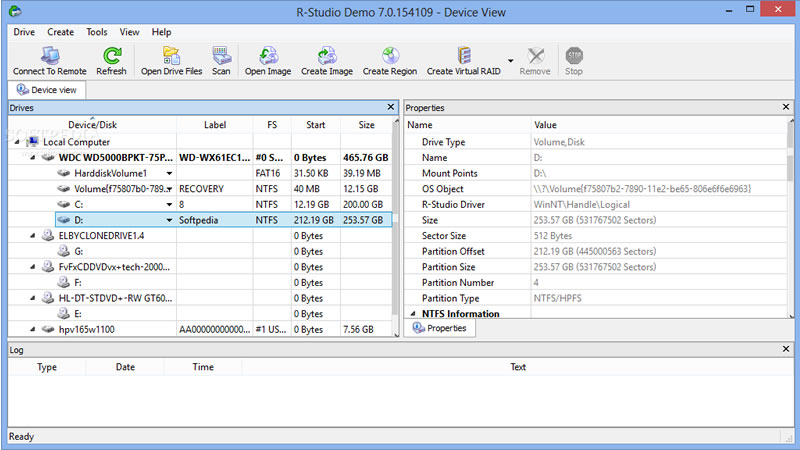Click the D: drive icon
This screenshot has width=800, height=450.
[x=64, y=220]
